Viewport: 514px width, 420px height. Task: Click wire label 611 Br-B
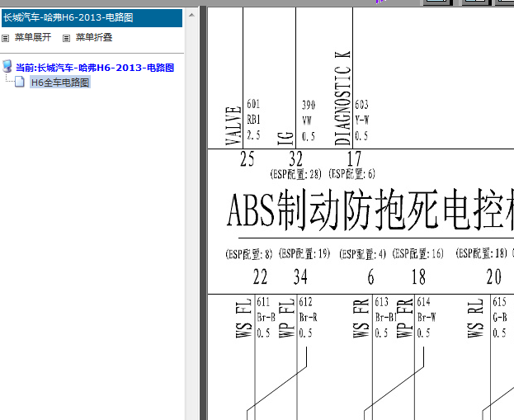point(266,318)
